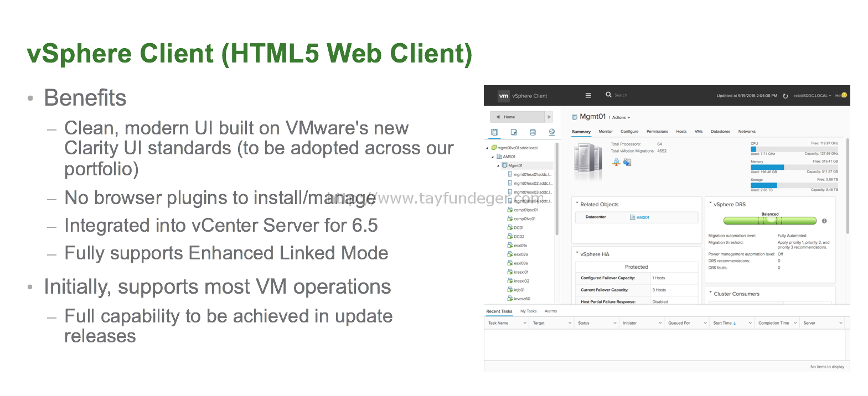Click the CPU usage bar
The image size is (868, 396).
[x=794, y=149]
